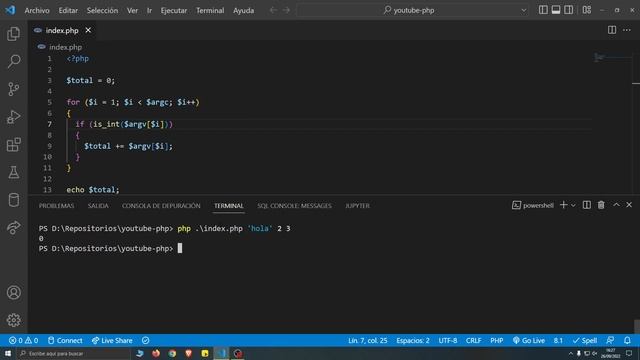Viewport: 640px width, 360px height.
Task: Open Source Control view
Action: (x=13, y=89)
